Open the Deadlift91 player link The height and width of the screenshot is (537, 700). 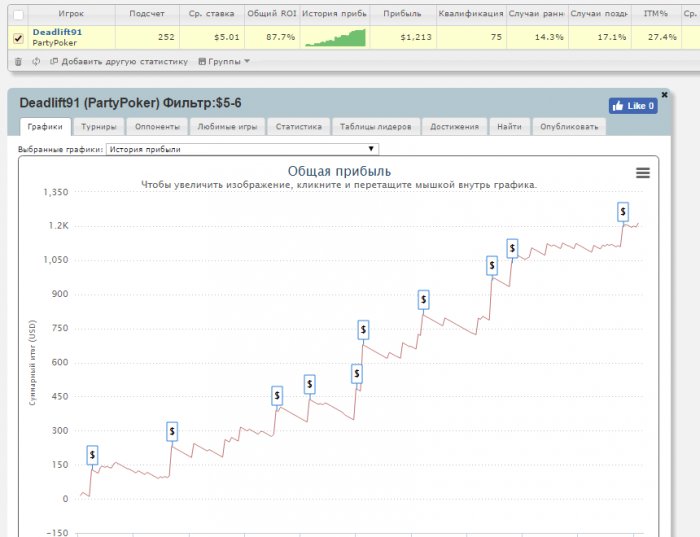click(57, 32)
